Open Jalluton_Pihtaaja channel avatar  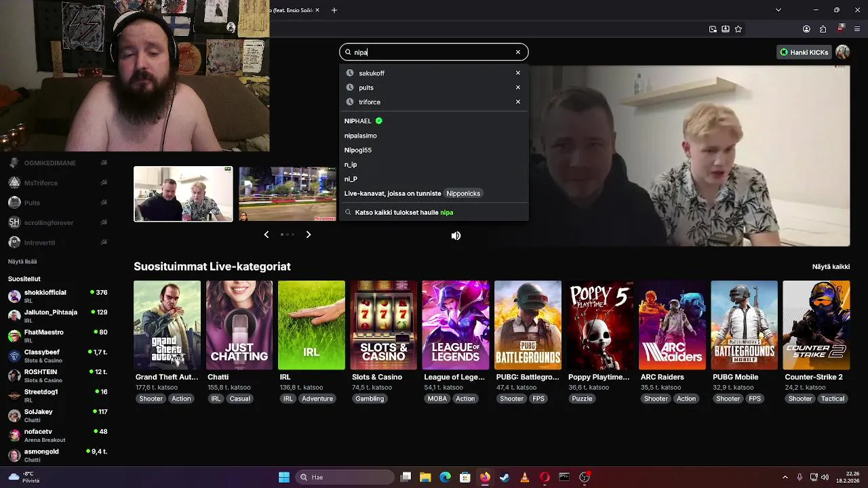14,317
